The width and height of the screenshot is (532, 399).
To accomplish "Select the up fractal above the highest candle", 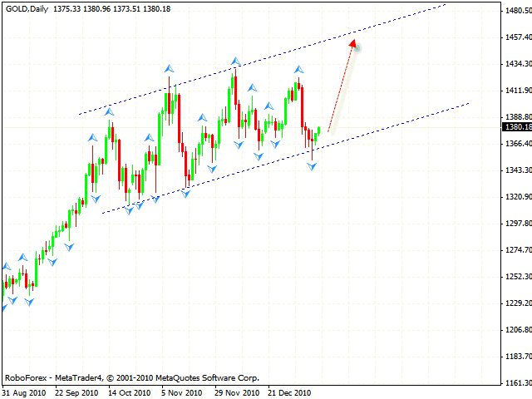I will click(235, 62).
